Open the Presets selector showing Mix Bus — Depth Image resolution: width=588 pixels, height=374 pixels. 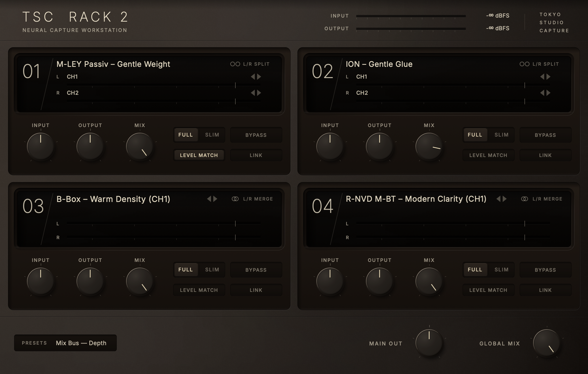coord(65,343)
